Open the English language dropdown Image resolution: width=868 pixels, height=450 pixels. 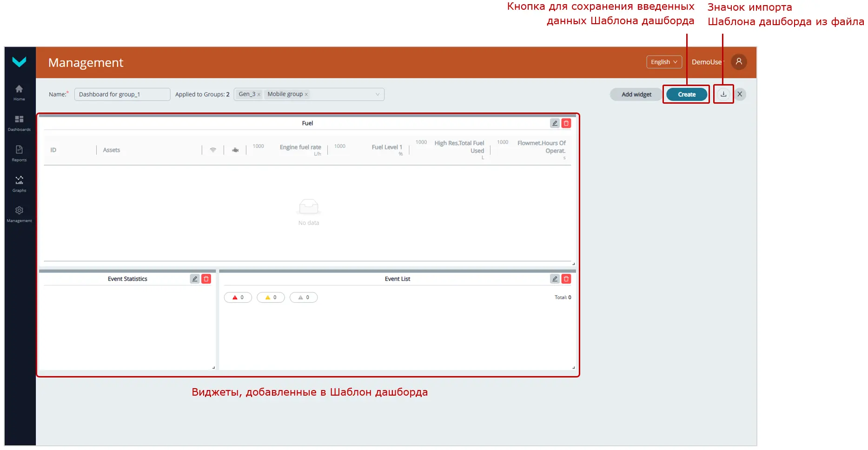tap(664, 62)
